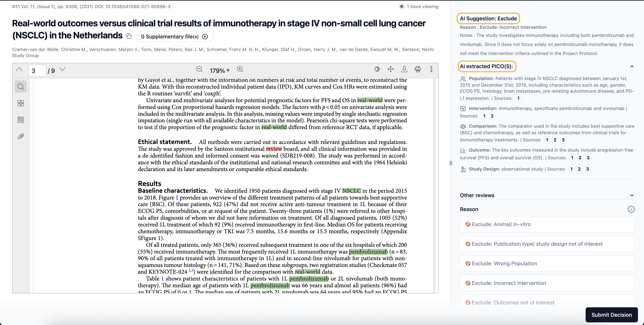Viewport: 644px width, 325px height.
Task: Click Comparison source 3 badge
Action: point(563,140)
